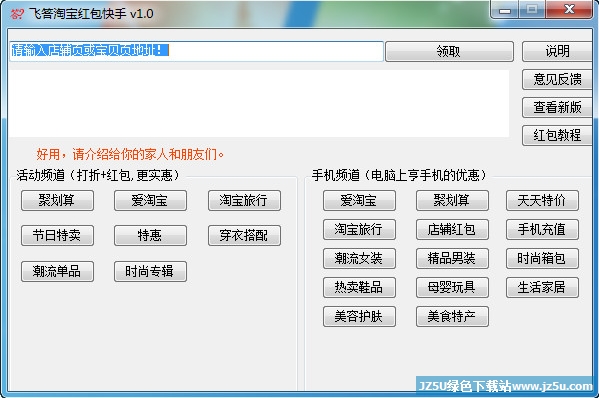Viewport: 599px width, 398px height.
Task: Open the 穿衣搭配 channel
Action: pyautogui.click(x=244, y=235)
